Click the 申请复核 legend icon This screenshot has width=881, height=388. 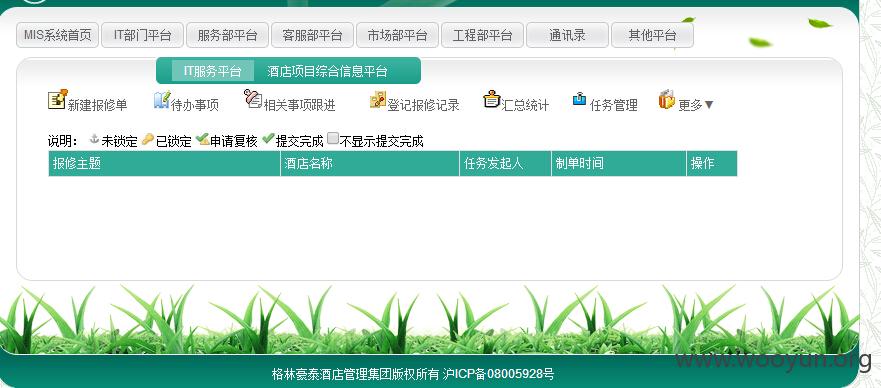tap(203, 139)
